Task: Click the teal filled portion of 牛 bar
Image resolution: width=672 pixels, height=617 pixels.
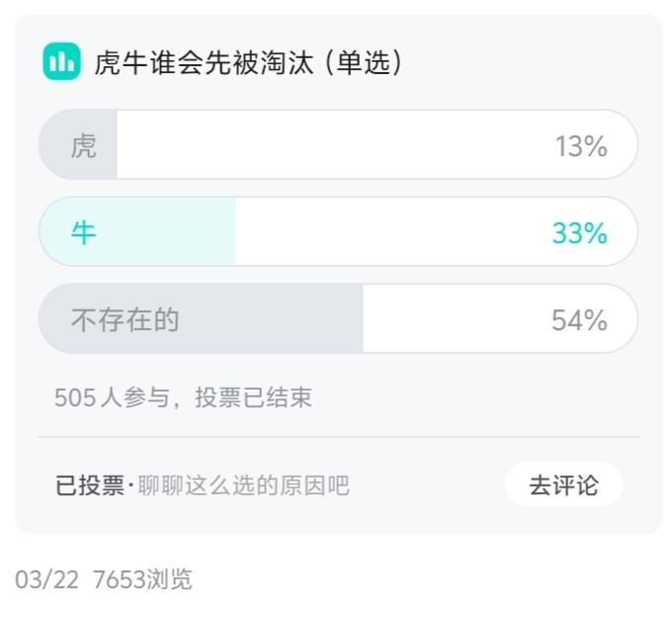Action: click(137, 231)
